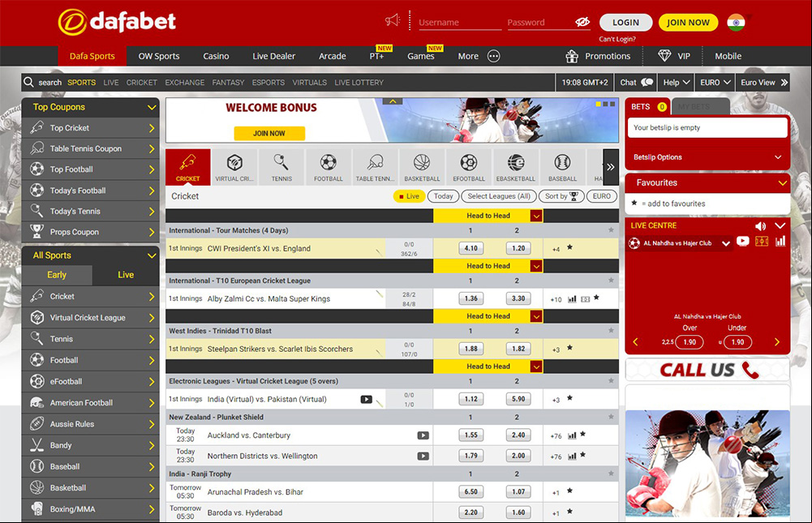This screenshot has height=523, width=812.
Task: Select the Baseball sport tile
Action: click(562, 167)
